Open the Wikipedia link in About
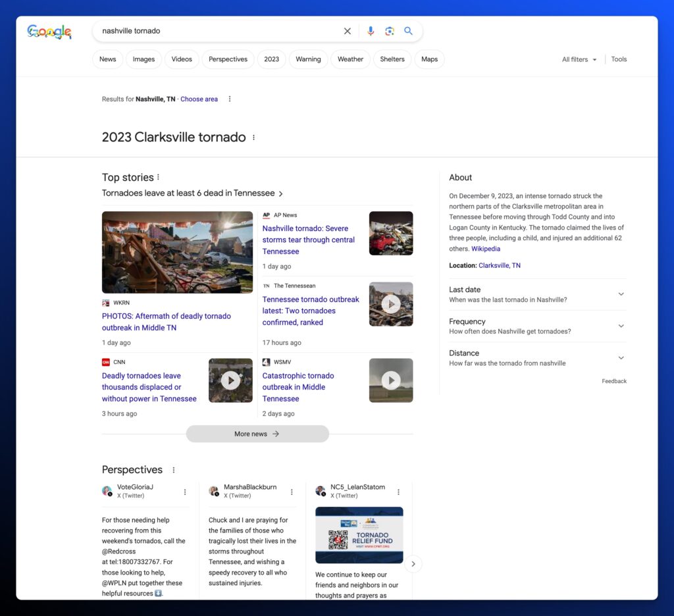This screenshot has height=616, width=674. (486, 249)
